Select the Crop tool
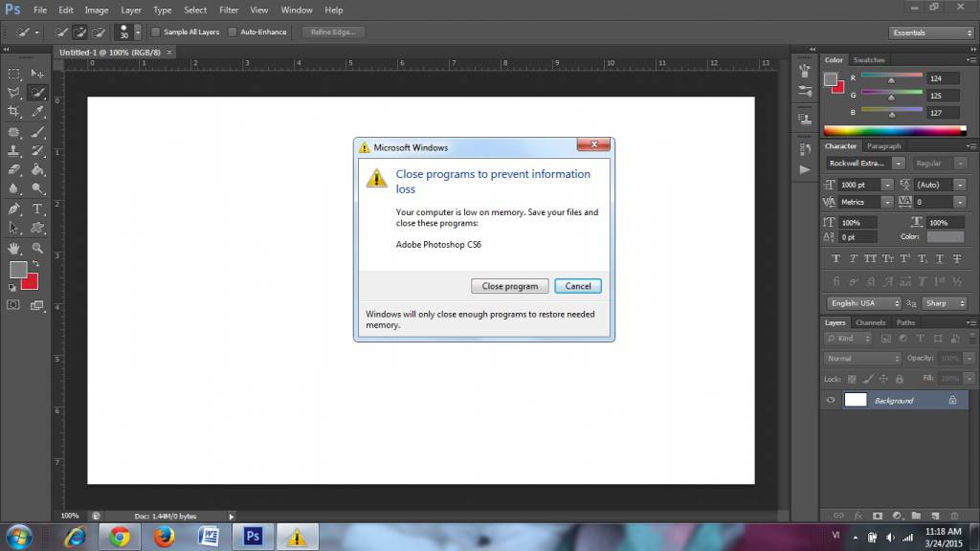 tap(13, 112)
